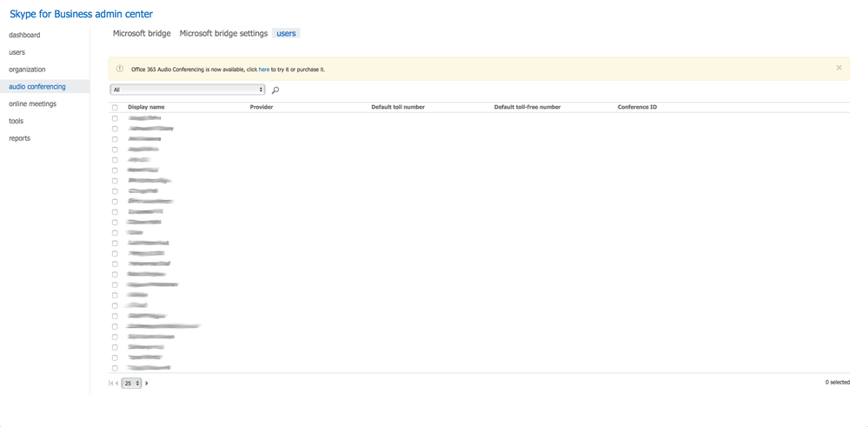Check the checkbox of the last user row
Image resolution: width=868 pixels, height=427 pixels.
(x=115, y=368)
